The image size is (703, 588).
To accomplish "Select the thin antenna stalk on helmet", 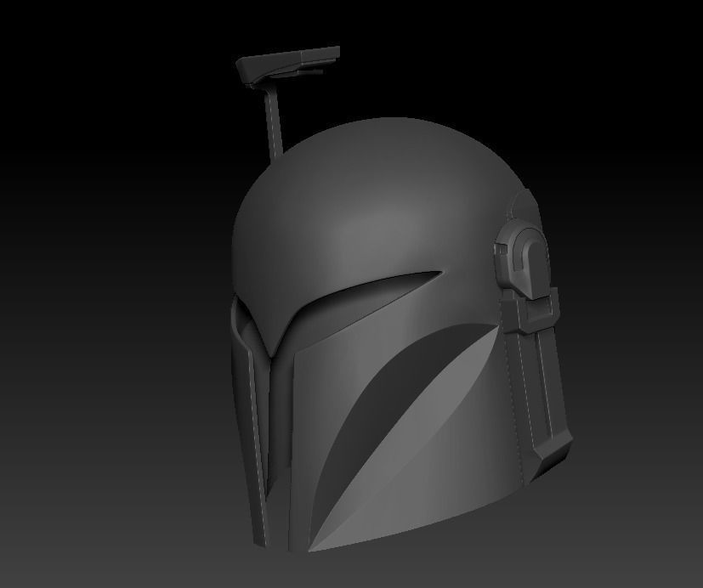I will pos(274,123).
